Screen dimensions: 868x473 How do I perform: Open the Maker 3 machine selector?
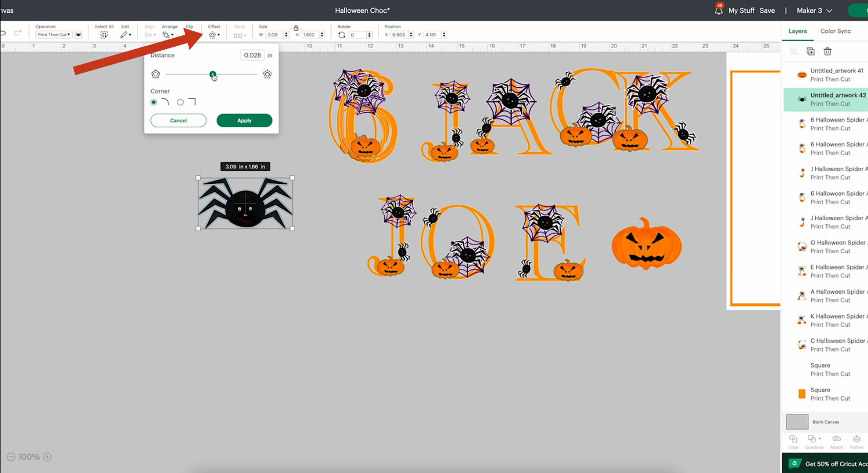(814, 10)
